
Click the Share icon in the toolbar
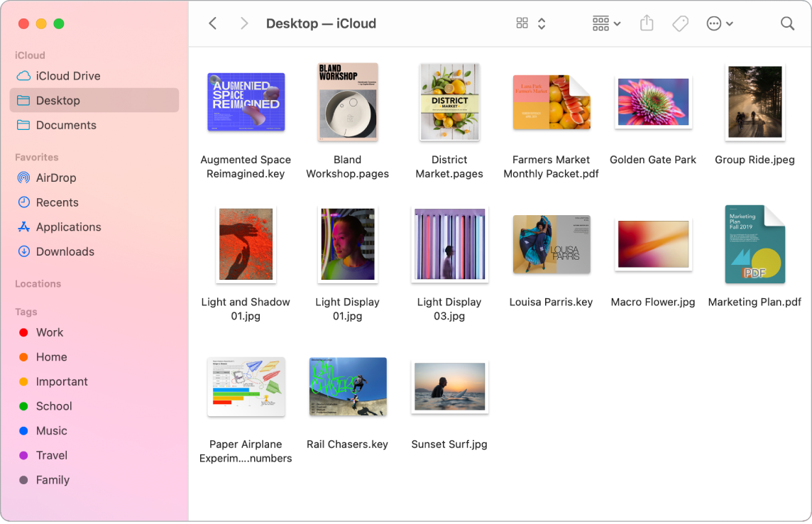646,23
